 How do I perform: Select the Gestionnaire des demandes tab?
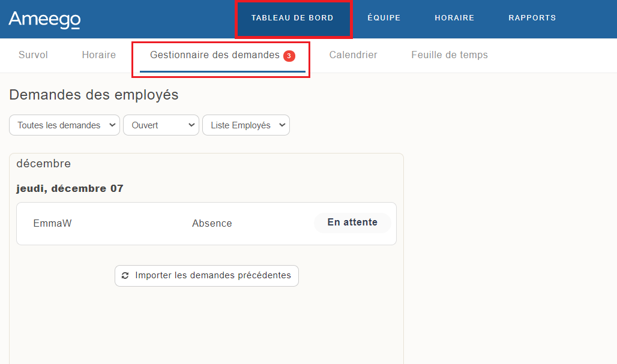tap(214, 55)
